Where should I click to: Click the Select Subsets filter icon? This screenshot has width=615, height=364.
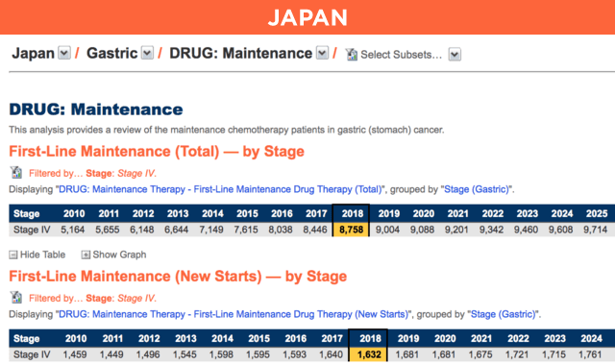pos(351,54)
